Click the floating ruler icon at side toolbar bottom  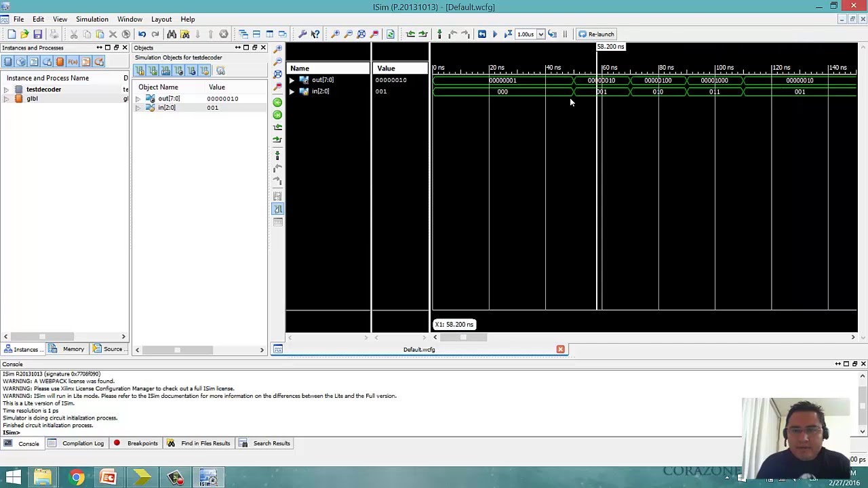pyautogui.click(x=277, y=222)
